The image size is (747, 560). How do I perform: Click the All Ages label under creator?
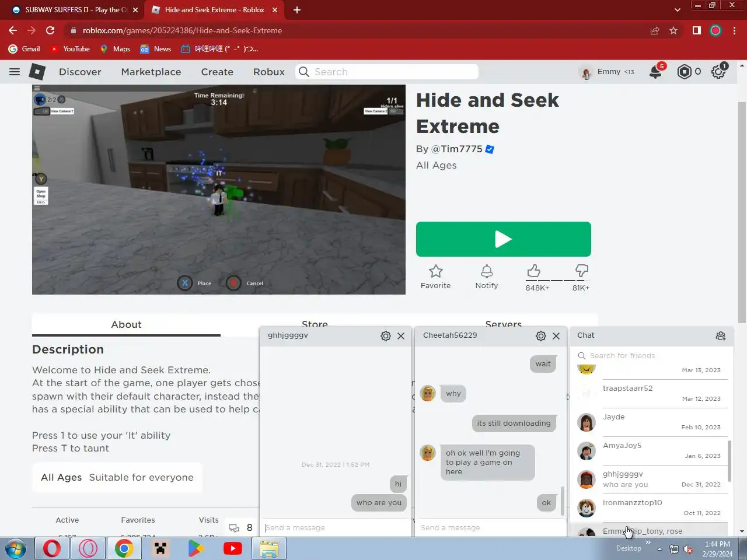[437, 165]
